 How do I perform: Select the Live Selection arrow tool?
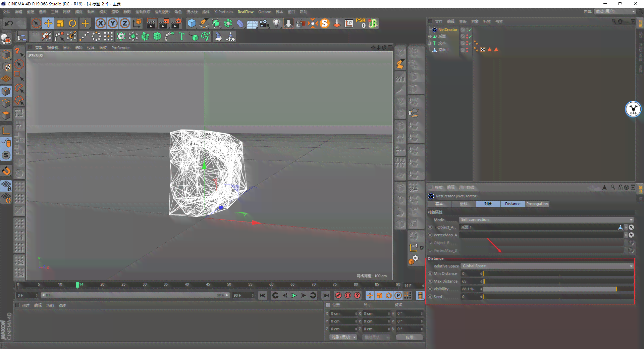(x=36, y=23)
